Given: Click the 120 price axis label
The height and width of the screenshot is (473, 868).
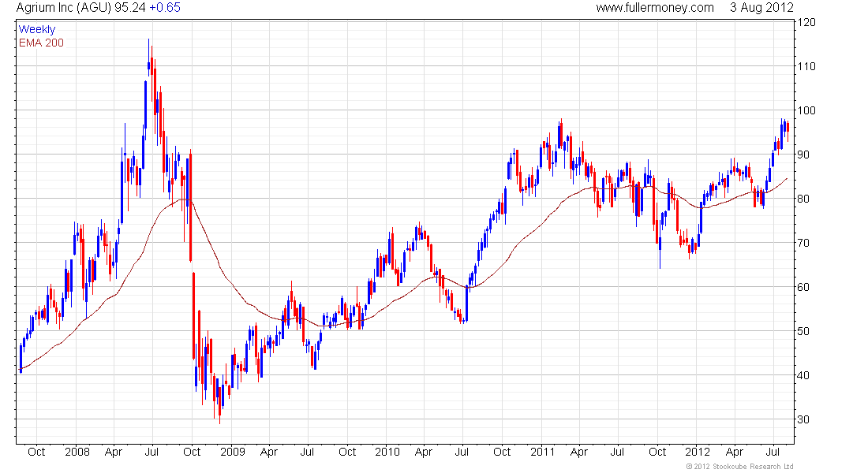Looking at the screenshot, I should click(x=806, y=23).
